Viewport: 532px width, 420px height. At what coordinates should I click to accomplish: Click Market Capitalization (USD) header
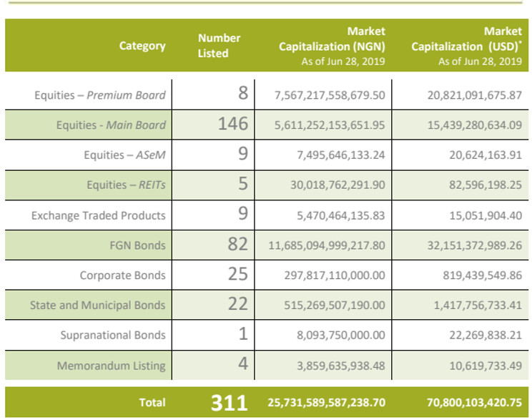click(x=466, y=46)
